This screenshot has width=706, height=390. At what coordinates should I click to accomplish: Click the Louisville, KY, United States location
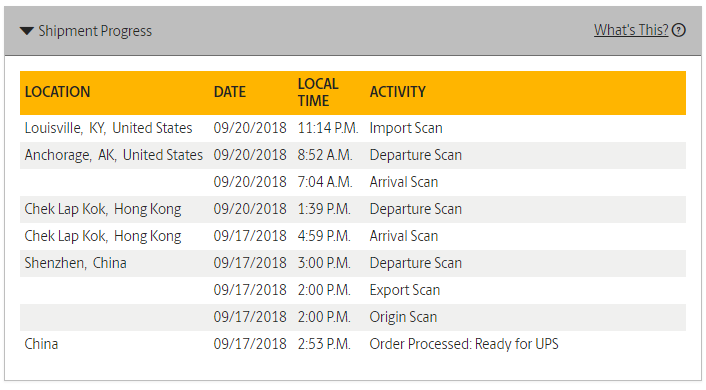[x=109, y=128]
